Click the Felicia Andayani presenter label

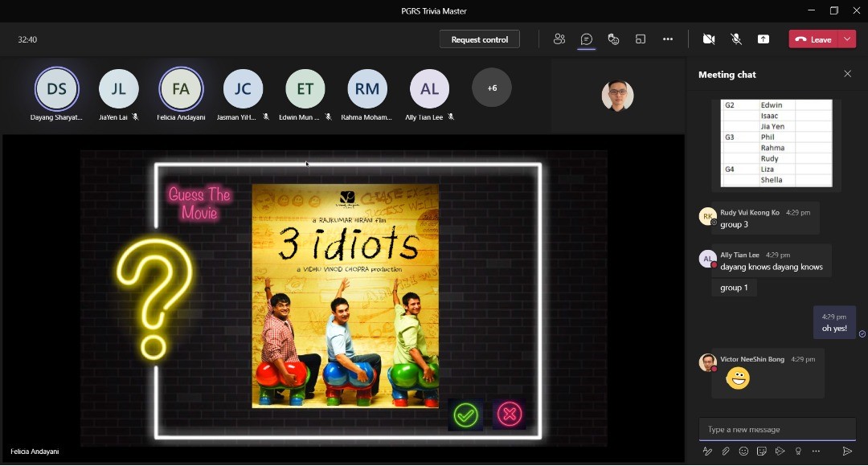(x=35, y=451)
